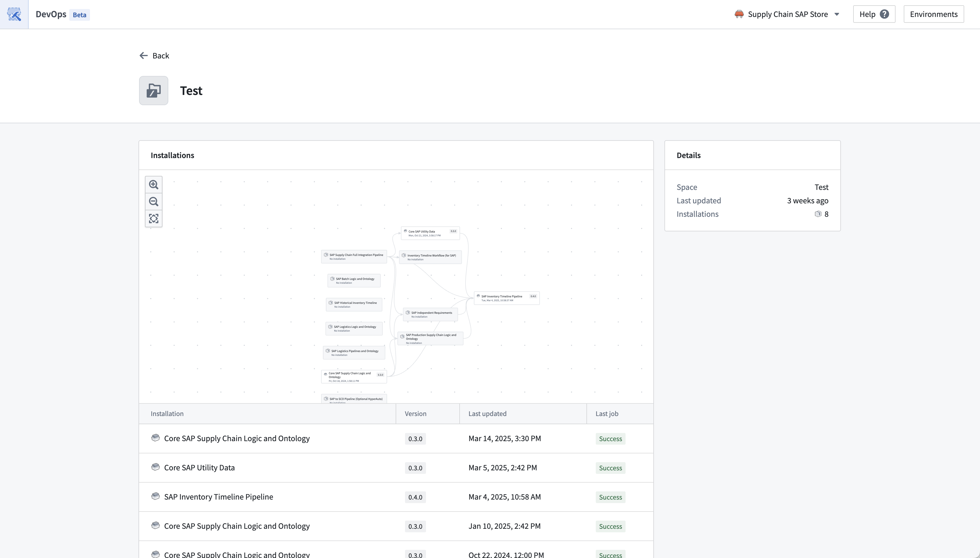The width and height of the screenshot is (980, 558).
Task: Click the SAP Batch Logic and Ontology node
Action: pyautogui.click(x=354, y=280)
